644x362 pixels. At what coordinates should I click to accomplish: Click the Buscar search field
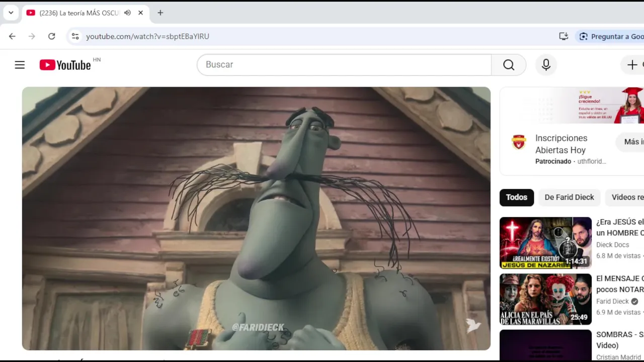344,65
